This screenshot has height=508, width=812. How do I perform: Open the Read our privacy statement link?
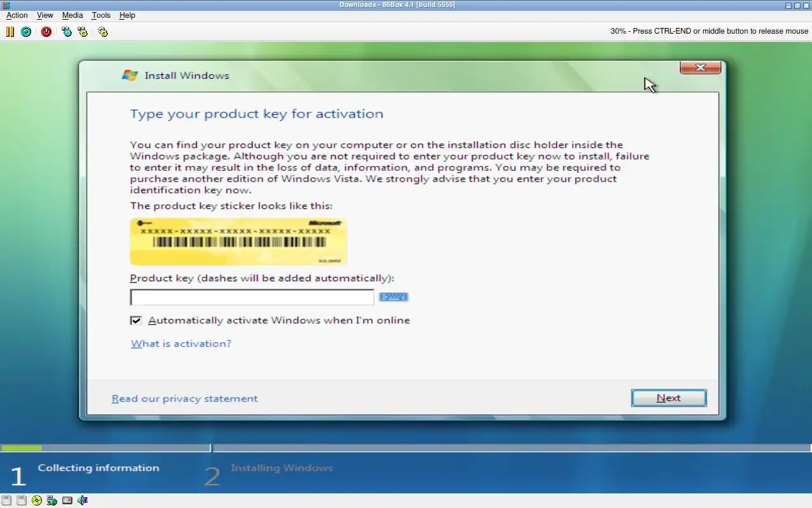tap(185, 399)
